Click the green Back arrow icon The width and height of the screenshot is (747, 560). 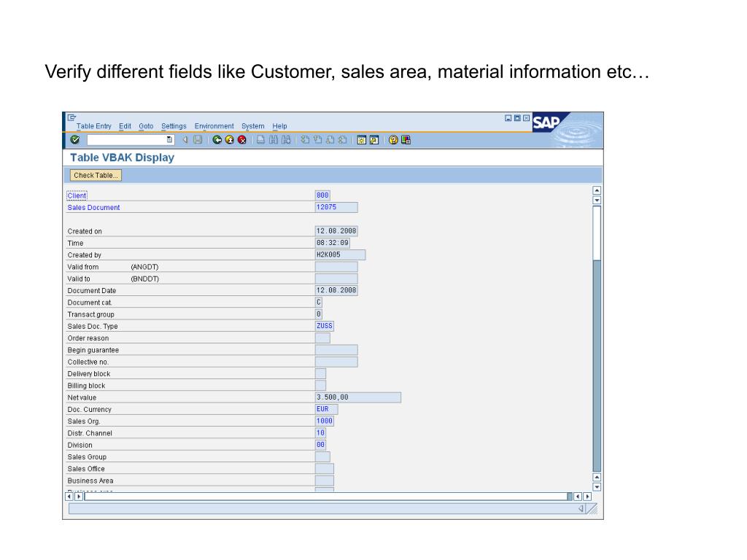pyautogui.click(x=217, y=139)
